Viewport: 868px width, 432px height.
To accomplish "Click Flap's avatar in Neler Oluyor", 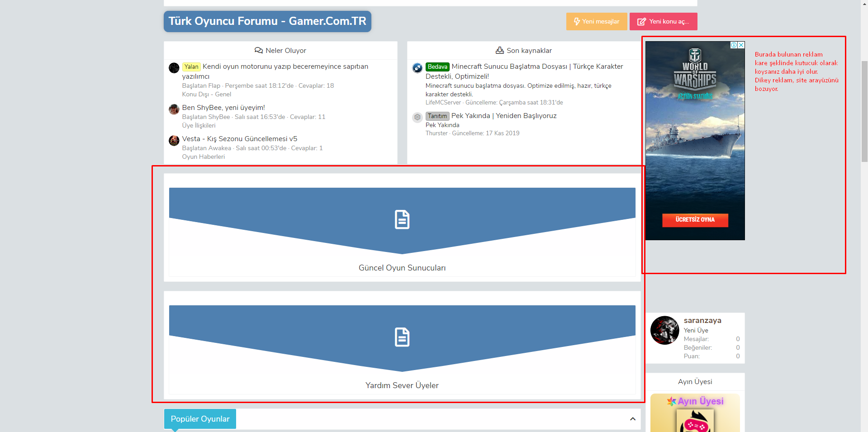I will [x=174, y=68].
